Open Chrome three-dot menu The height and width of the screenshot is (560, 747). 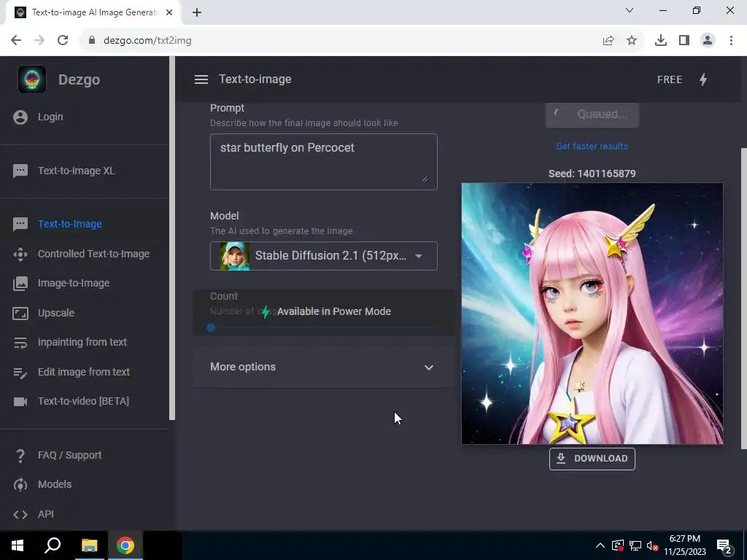731,41
